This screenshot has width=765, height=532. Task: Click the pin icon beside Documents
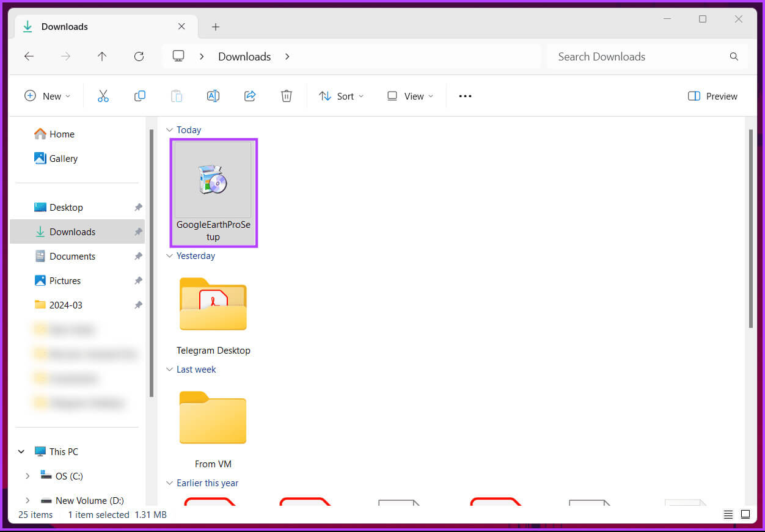point(139,256)
